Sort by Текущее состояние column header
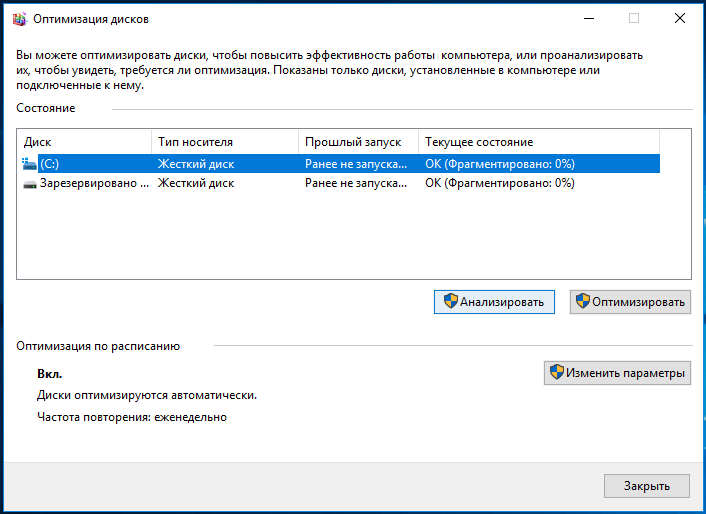 pyautogui.click(x=539, y=142)
